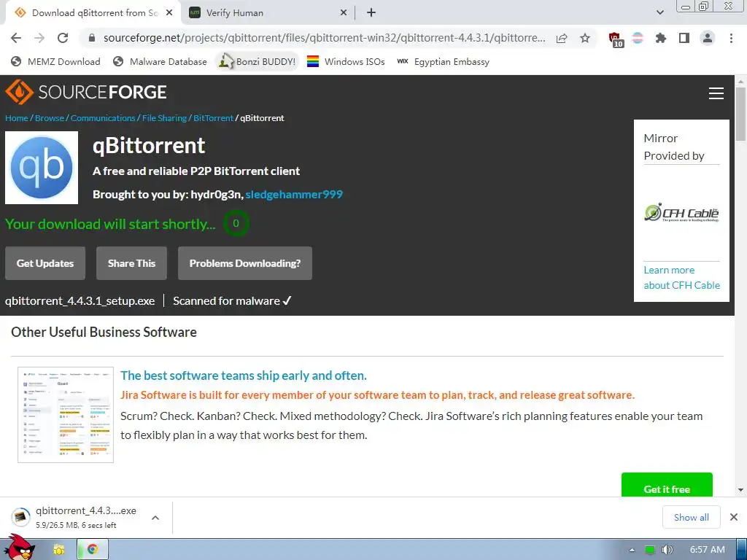Viewport: 747px width, 560px height.
Task: Click the 6:57 AM clock
Action: coord(708,550)
